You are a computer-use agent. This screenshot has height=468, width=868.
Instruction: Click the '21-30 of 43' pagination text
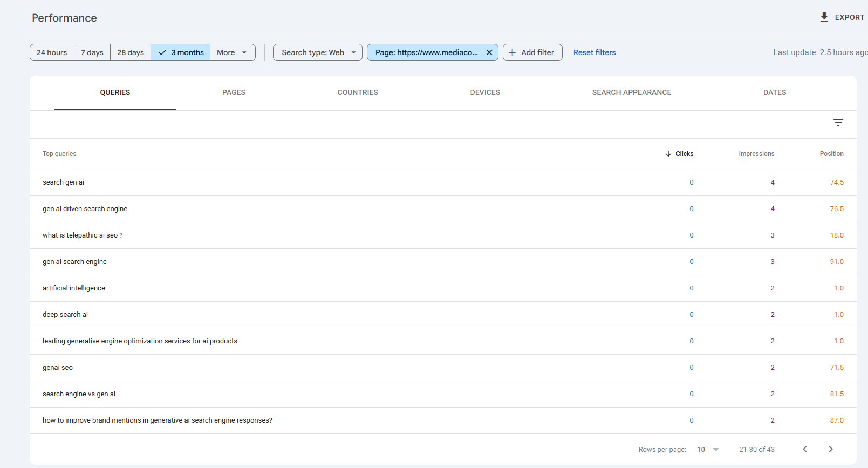pyautogui.click(x=757, y=449)
